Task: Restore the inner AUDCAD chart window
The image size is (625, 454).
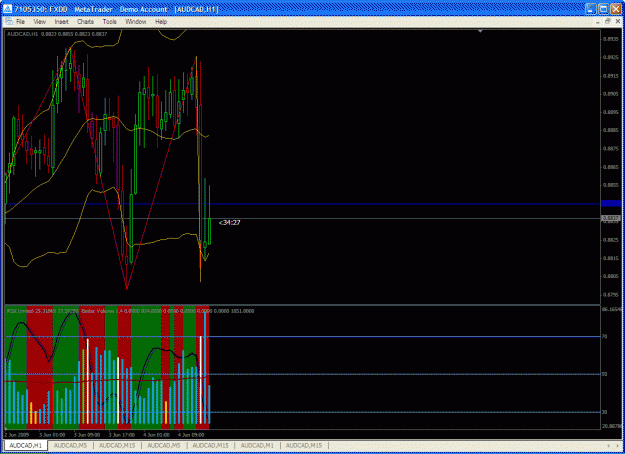Action: [608, 22]
